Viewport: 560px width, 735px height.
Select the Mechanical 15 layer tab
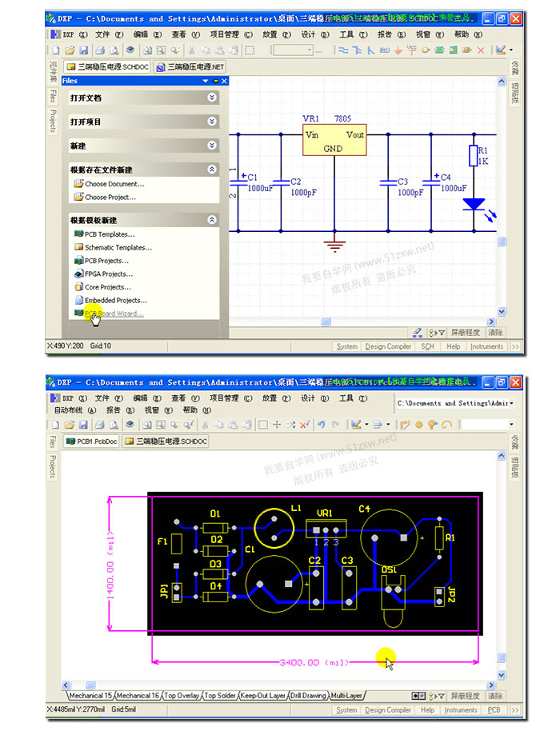(90, 696)
